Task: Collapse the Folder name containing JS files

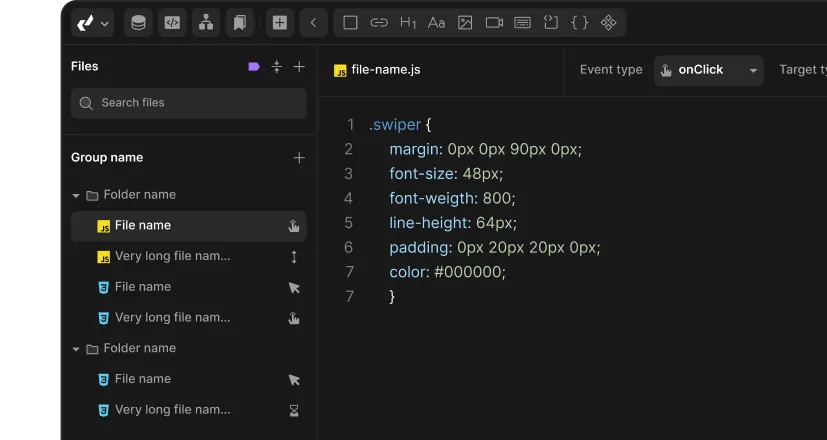Action: [75, 196]
